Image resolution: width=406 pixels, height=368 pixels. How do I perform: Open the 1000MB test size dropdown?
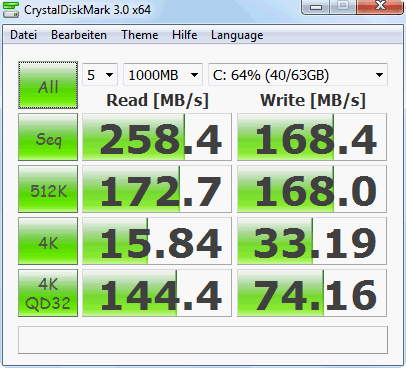(163, 75)
